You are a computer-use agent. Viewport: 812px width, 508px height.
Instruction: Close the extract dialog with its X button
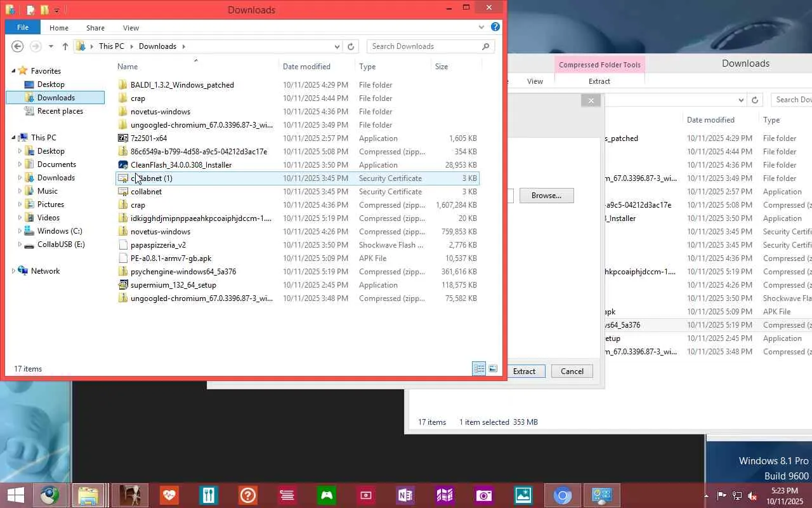coord(591,100)
